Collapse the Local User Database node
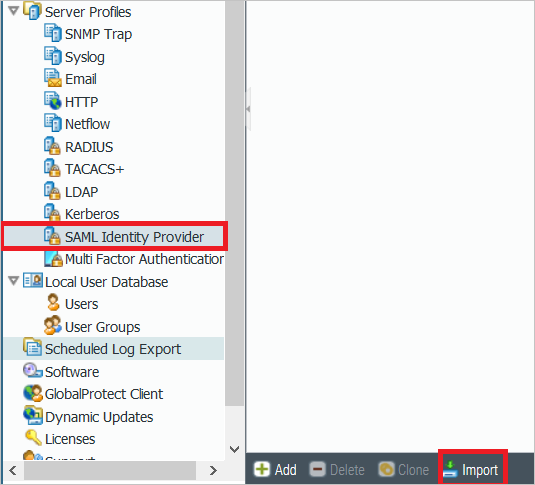Image resolution: width=535 pixels, height=485 pixels. point(13,281)
